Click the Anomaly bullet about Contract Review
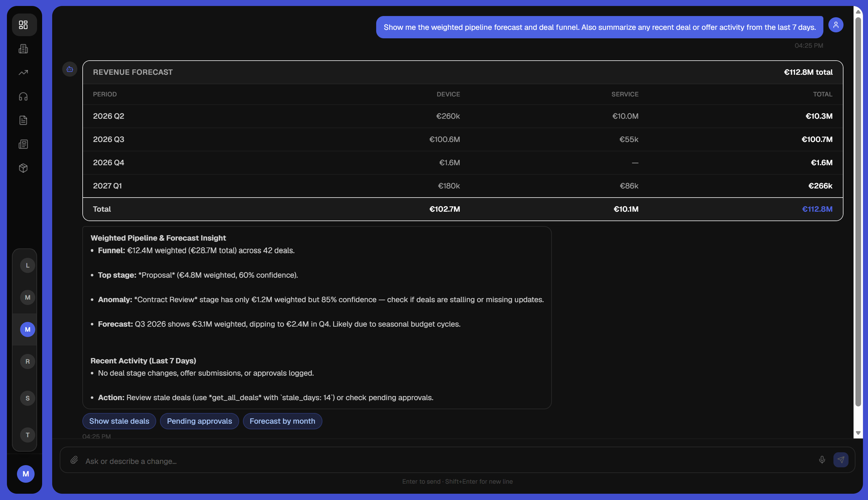Viewport: 868px width, 500px height. (x=321, y=299)
